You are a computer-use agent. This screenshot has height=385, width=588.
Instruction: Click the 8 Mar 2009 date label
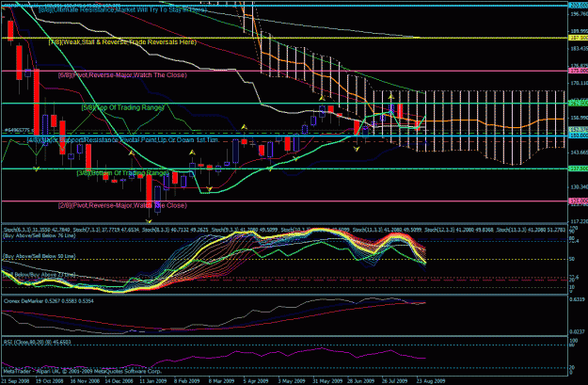[222, 381]
